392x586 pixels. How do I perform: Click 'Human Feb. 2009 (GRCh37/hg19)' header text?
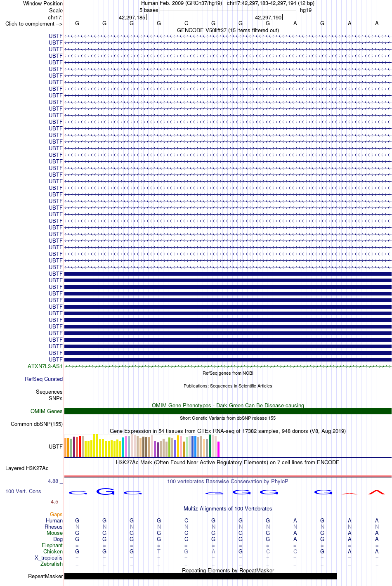click(x=182, y=3)
